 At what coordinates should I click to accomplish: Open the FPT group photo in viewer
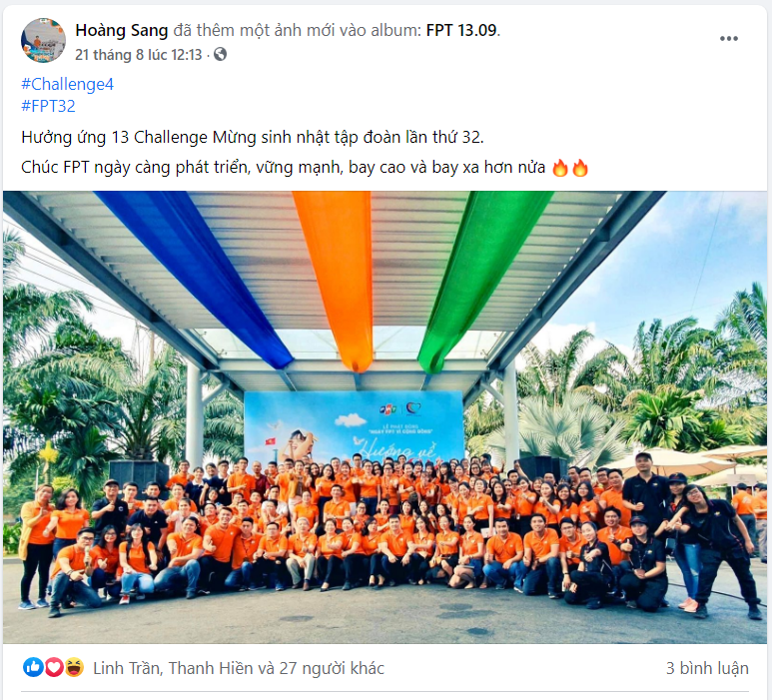click(x=386, y=417)
